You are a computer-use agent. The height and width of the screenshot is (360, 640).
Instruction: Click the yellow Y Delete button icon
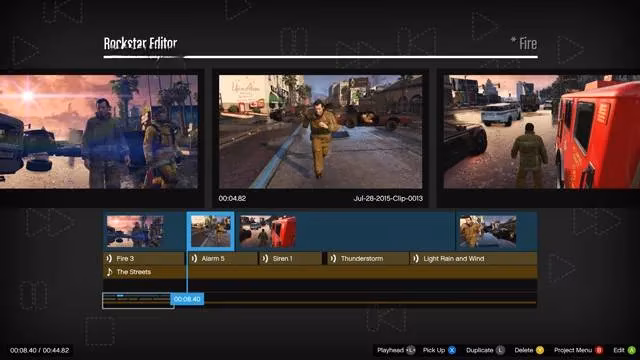tap(540, 350)
